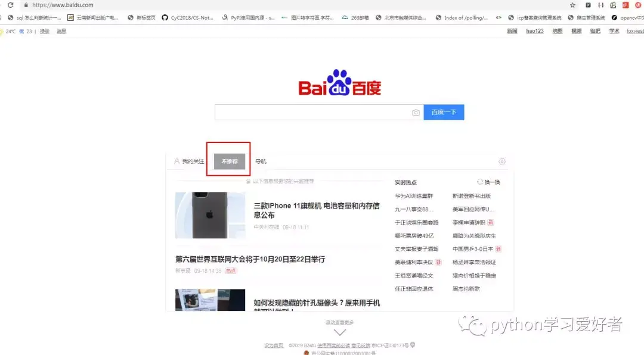Open the 贴吧 link in top navigation
Screen dimensions: 644x355
tap(595, 31)
